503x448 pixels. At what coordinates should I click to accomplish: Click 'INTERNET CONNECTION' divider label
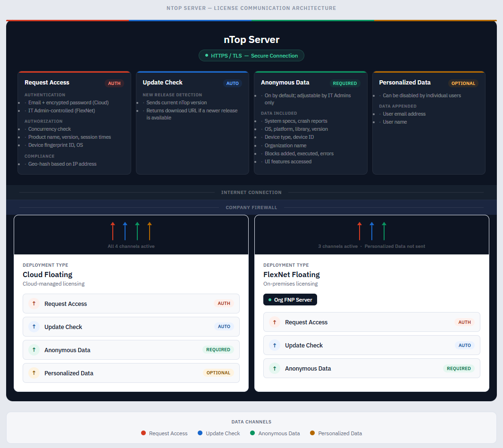[x=251, y=192]
